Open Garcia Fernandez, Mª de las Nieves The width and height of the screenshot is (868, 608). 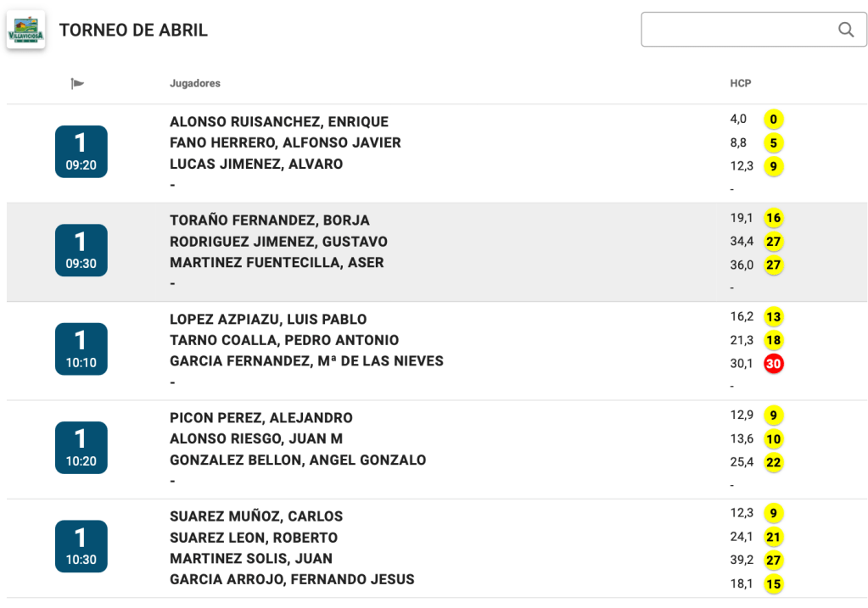pyautogui.click(x=306, y=361)
